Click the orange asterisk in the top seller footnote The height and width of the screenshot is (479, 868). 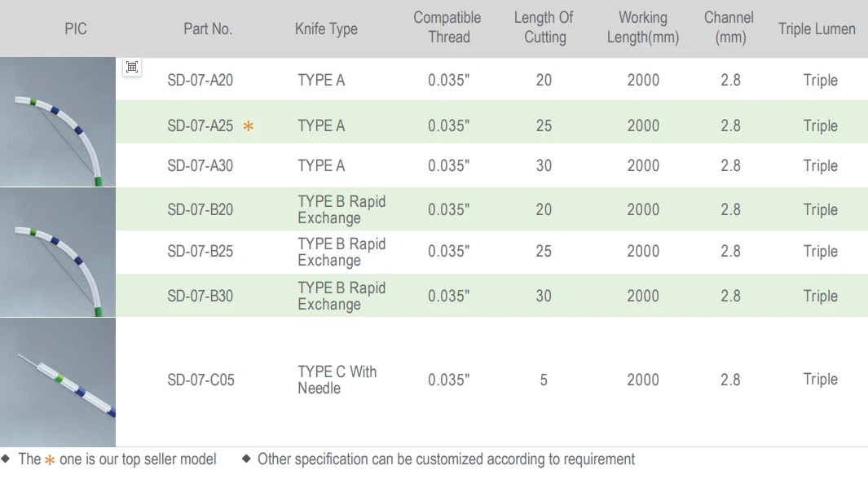(x=50, y=460)
